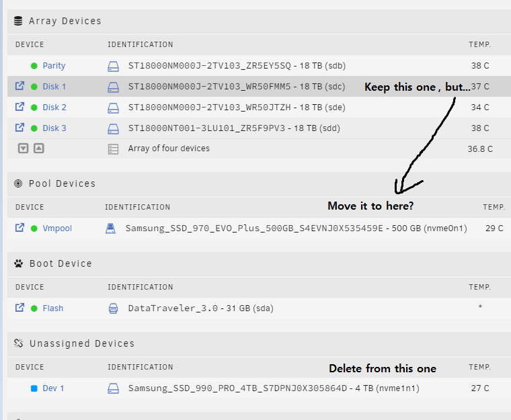Open Flash external view icon
This screenshot has height=420, width=511.
[x=20, y=308]
